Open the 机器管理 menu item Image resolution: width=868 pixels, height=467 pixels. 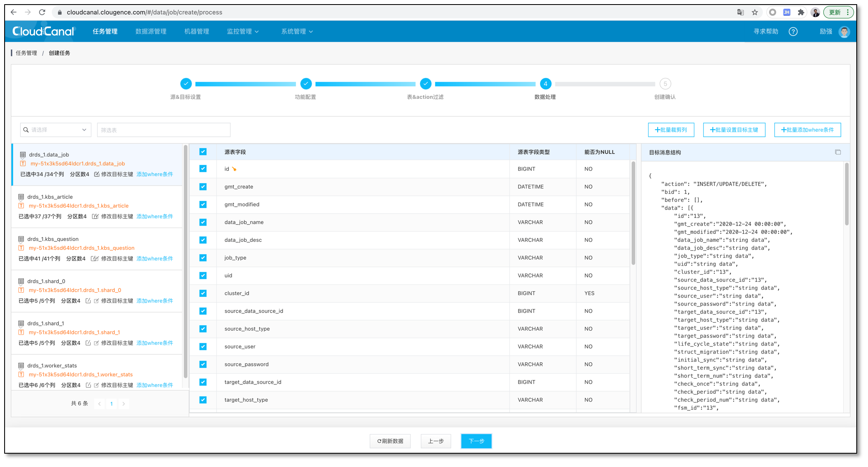[197, 32]
